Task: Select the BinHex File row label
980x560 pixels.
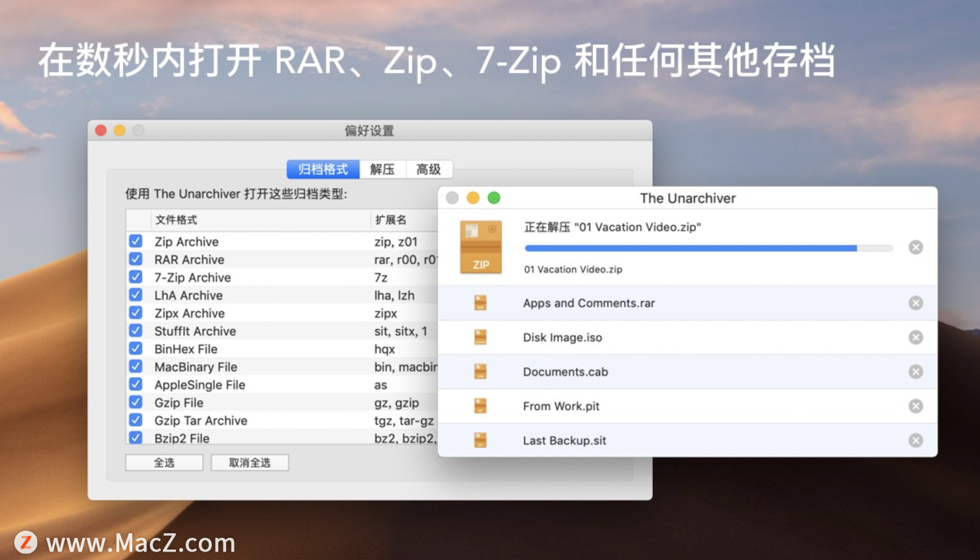Action: point(186,349)
